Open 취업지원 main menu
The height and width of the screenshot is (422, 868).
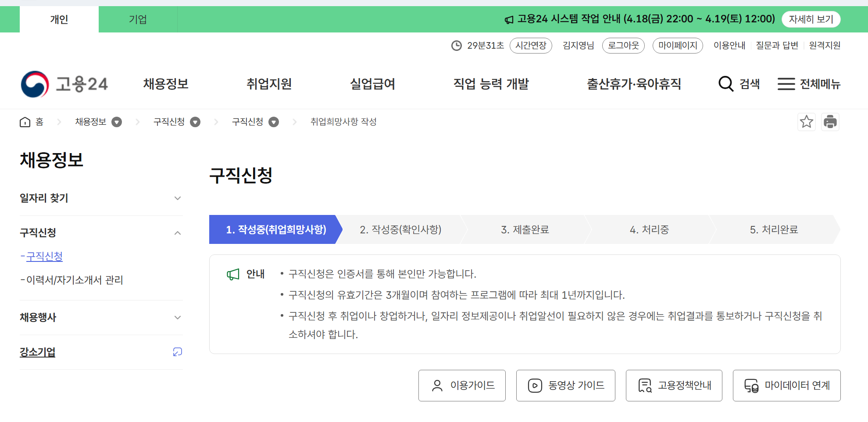[x=269, y=84]
